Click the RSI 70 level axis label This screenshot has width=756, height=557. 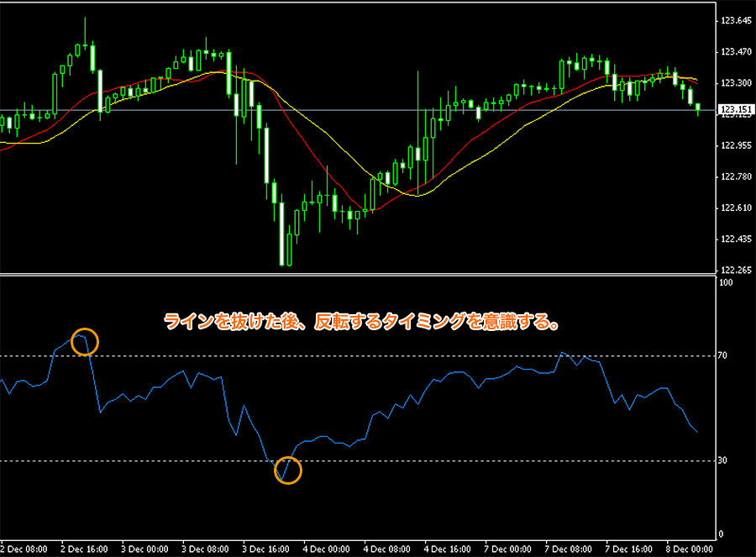click(x=726, y=356)
